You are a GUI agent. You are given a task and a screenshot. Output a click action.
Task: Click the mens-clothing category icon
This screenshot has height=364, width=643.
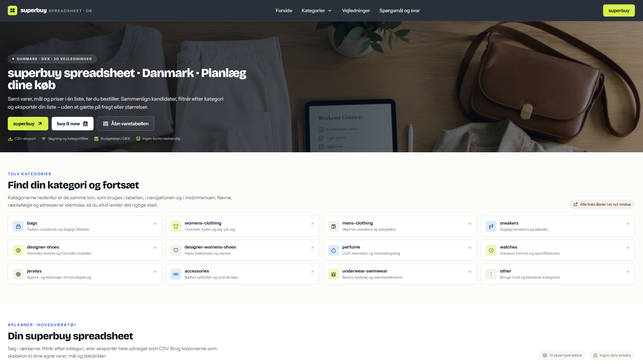(x=334, y=226)
